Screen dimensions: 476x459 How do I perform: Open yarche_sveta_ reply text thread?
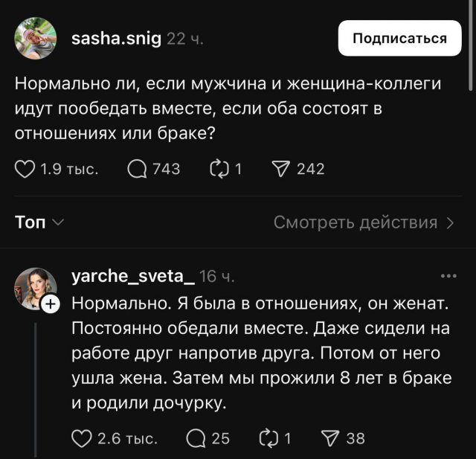point(260,353)
